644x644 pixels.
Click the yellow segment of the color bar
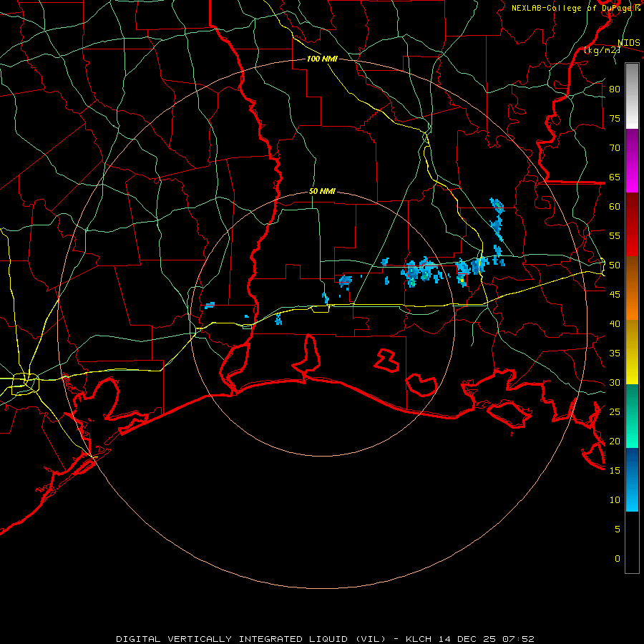(x=632, y=352)
